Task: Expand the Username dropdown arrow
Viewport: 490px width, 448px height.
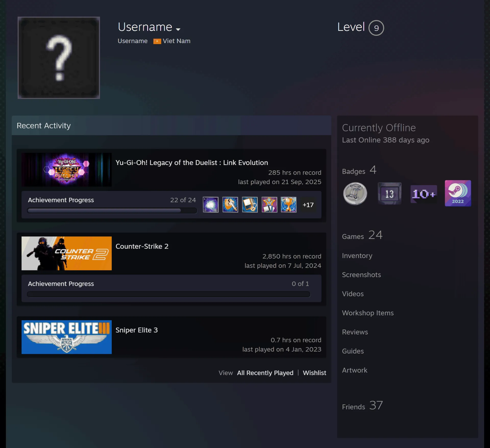Action: pos(178,29)
